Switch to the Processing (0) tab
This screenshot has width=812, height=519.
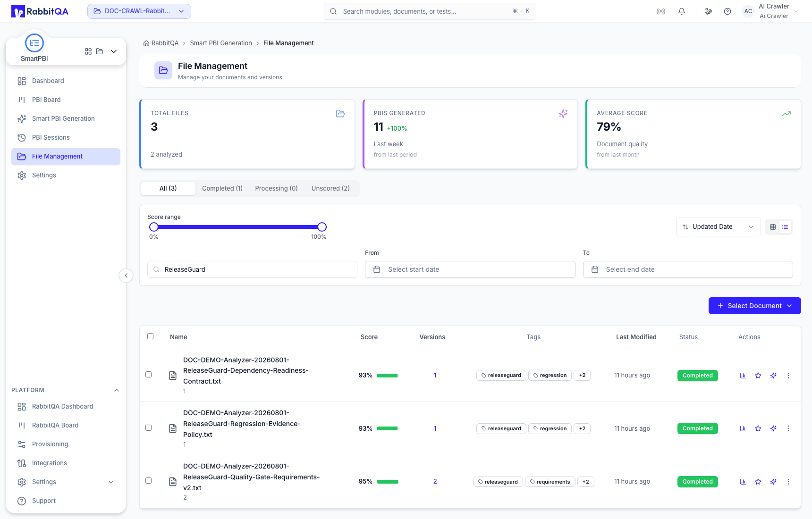click(x=276, y=188)
